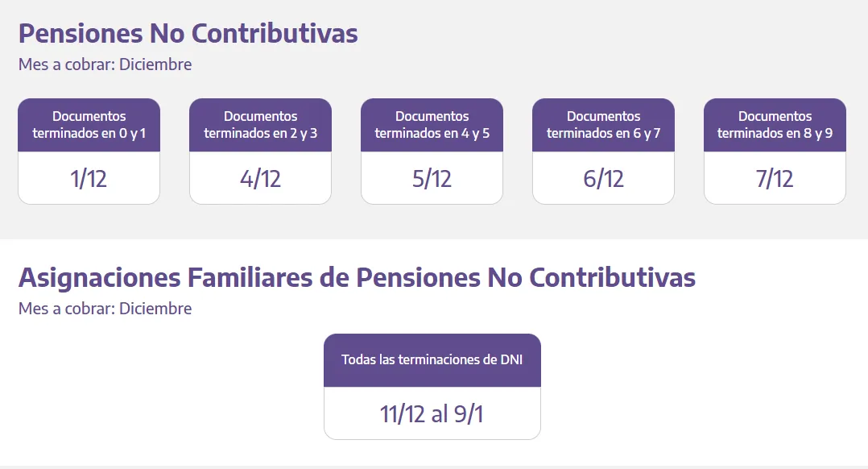
Task: Click "Diciembre" below the top heading
Action: click(x=155, y=64)
